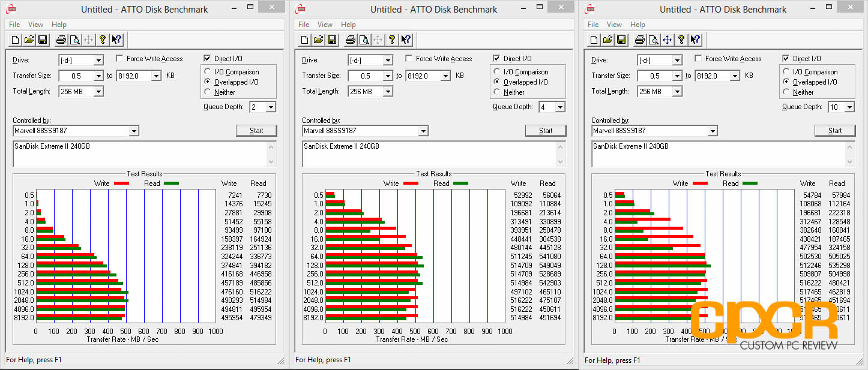Viewport: 868px width, 370px height.
Task: Click Open folder icon in middle window
Action: (x=318, y=40)
